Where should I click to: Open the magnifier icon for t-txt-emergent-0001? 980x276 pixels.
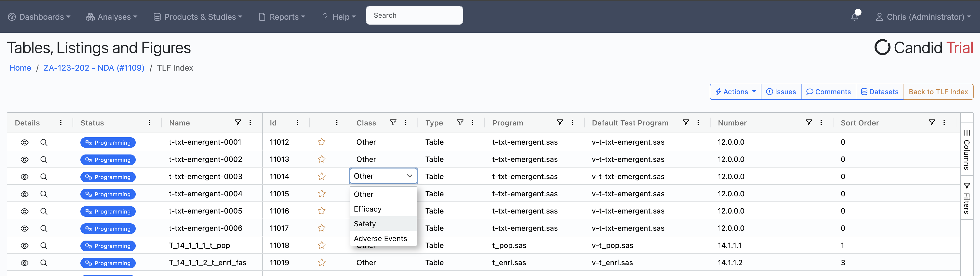pyautogui.click(x=44, y=142)
